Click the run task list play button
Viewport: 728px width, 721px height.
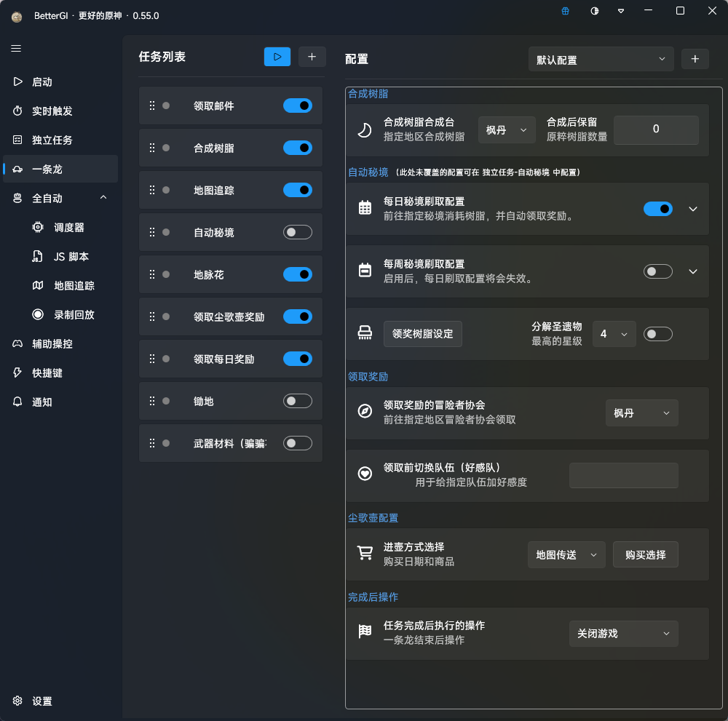tap(277, 57)
